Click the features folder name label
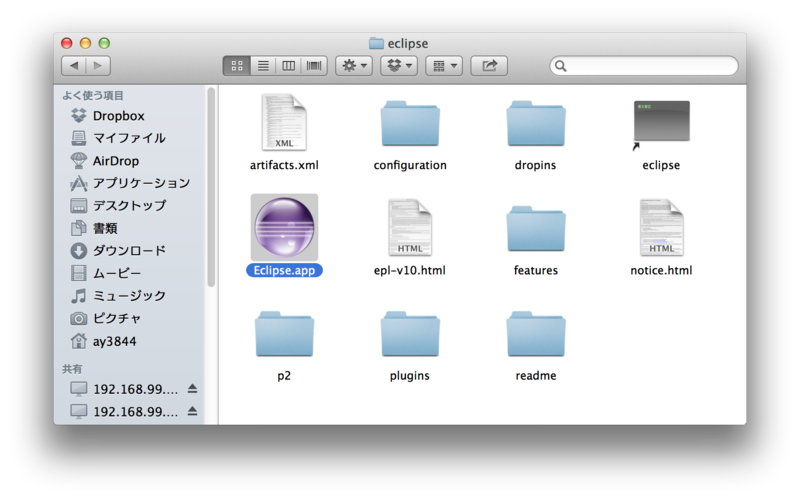Image resolution: width=800 pixels, height=499 pixels. click(x=536, y=270)
